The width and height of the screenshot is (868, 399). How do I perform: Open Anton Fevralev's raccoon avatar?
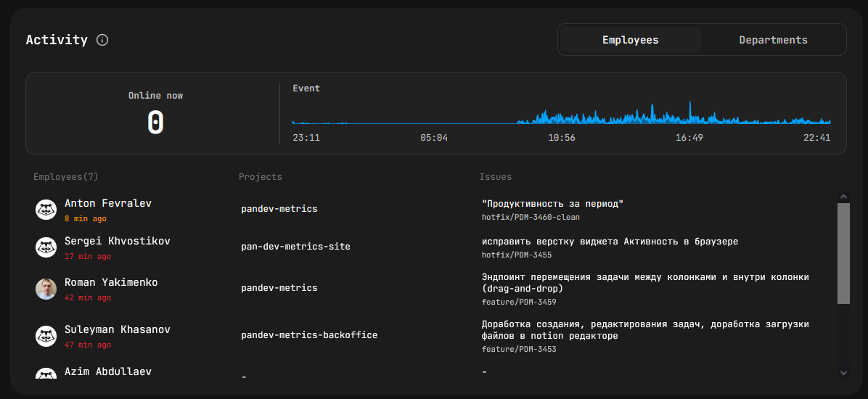(46, 210)
